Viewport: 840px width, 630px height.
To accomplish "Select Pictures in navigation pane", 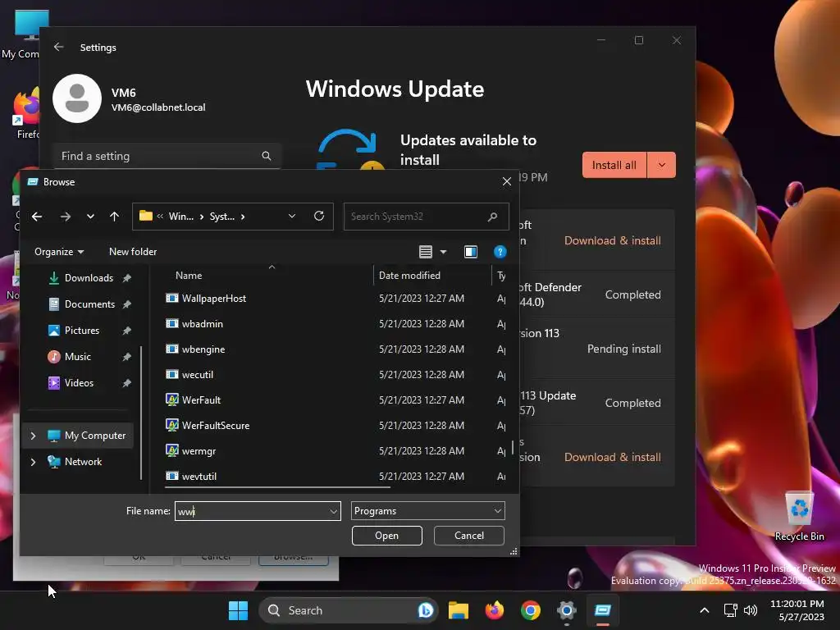I will click(81, 331).
